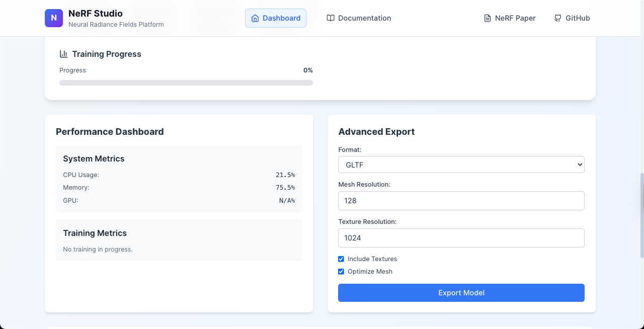The height and width of the screenshot is (329, 644).
Task: Open the Documentation tab
Action: coord(359,18)
